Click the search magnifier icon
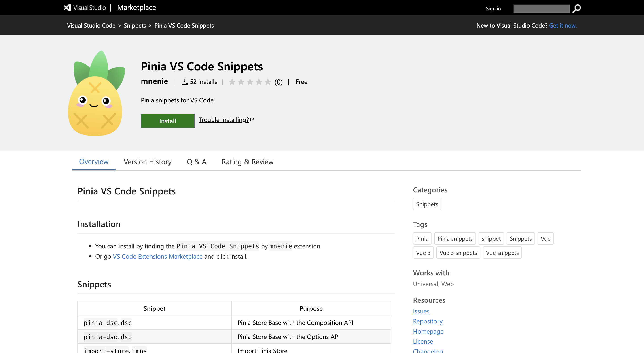This screenshot has height=353, width=644. [x=577, y=9]
